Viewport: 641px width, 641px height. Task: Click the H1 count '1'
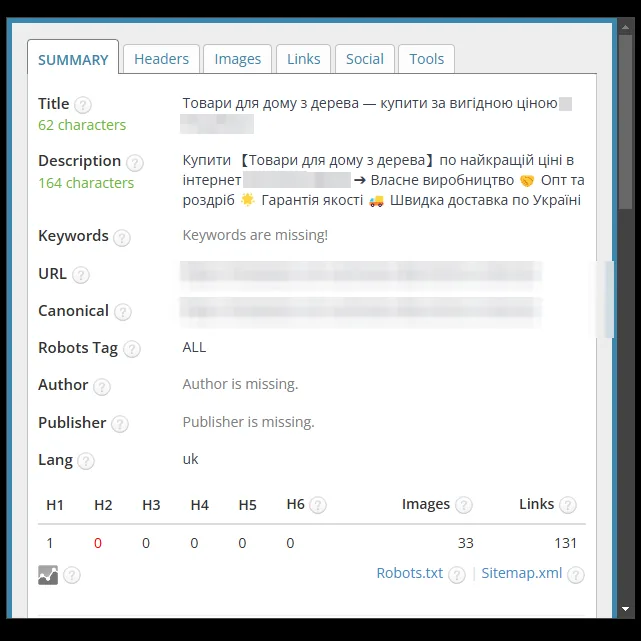[x=50, y=543]
